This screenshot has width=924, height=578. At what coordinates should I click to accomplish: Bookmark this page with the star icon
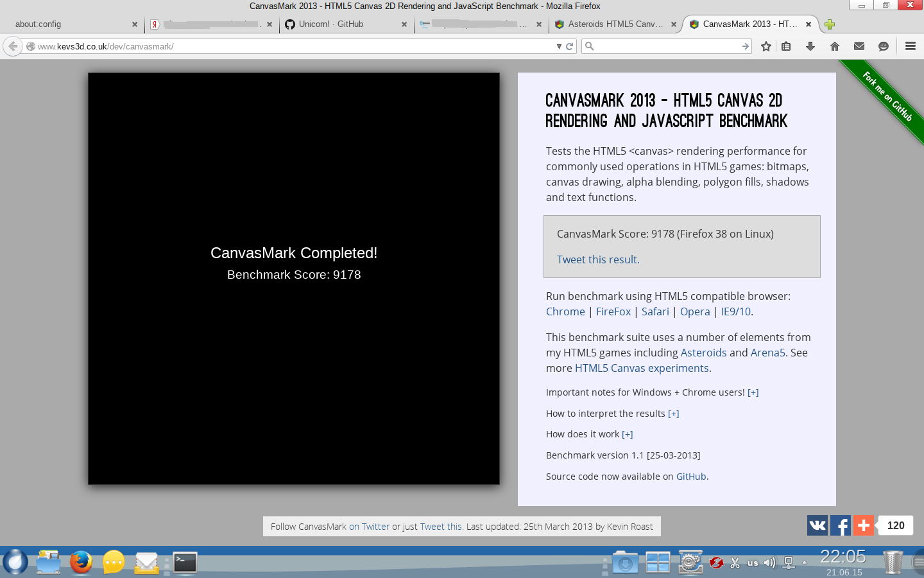point(766,46)
